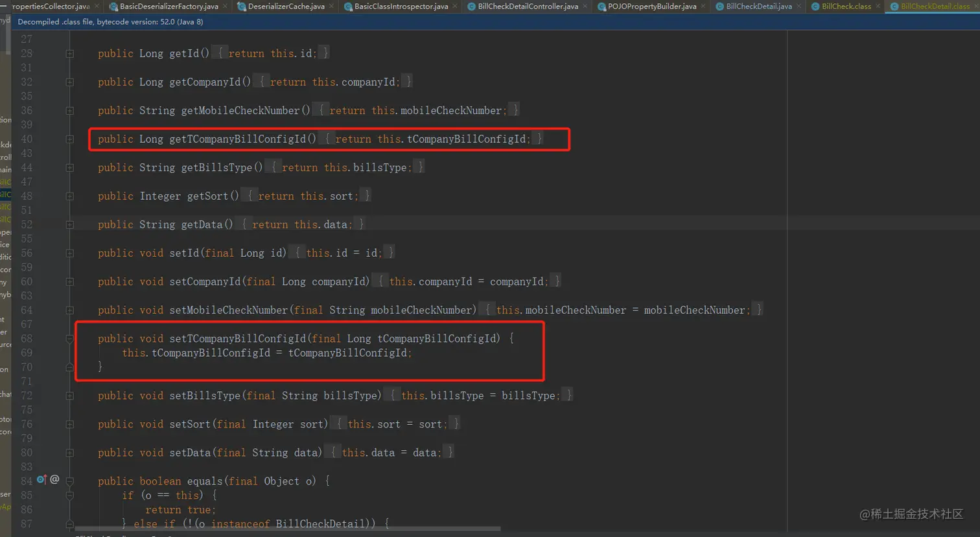The image size is (980, 537).
Task: Close the BillCheckDetailController.java tab
Action: 585,6
